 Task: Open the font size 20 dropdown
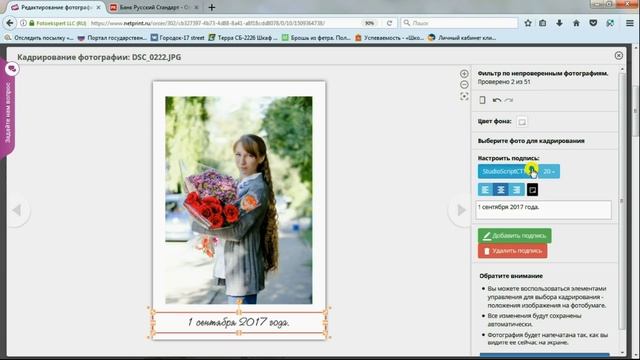coord(549,171)
